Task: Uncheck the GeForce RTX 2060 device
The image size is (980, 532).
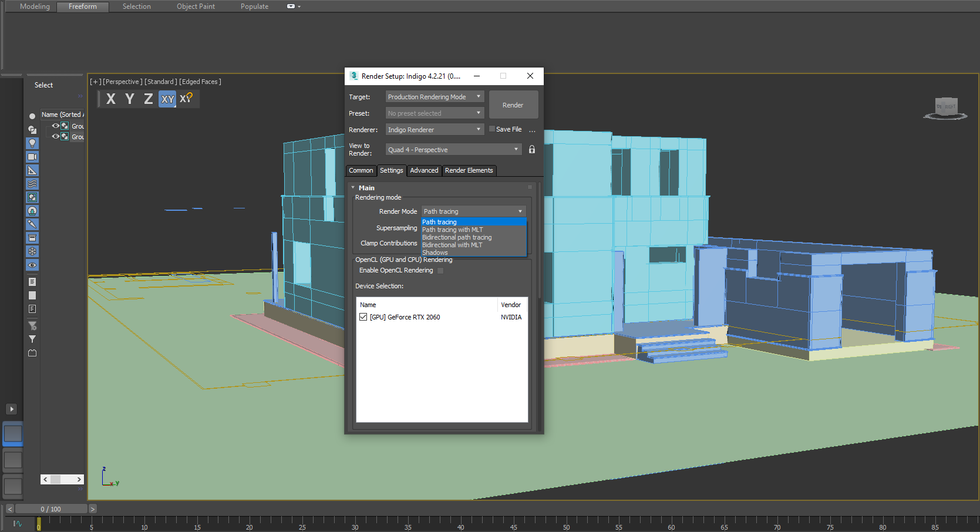Action: point(363,317)
